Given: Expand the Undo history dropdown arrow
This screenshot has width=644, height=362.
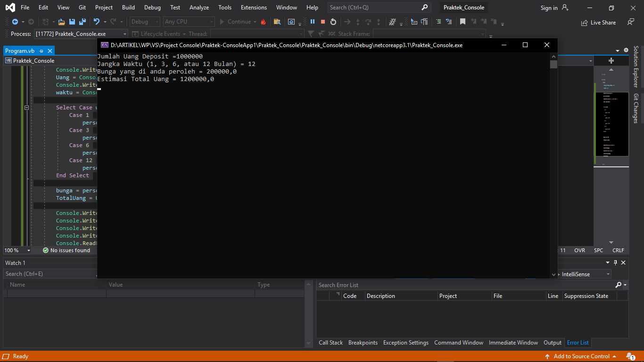Looking at the screenshot, I should pos(105,22).
